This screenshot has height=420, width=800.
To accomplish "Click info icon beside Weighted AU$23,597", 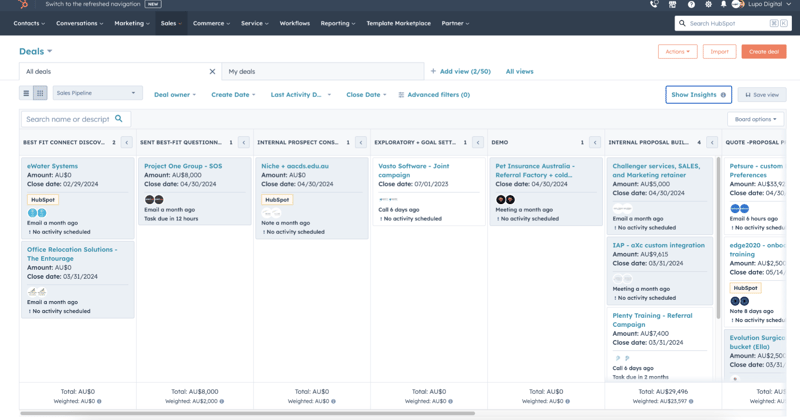I will [693, 401].
